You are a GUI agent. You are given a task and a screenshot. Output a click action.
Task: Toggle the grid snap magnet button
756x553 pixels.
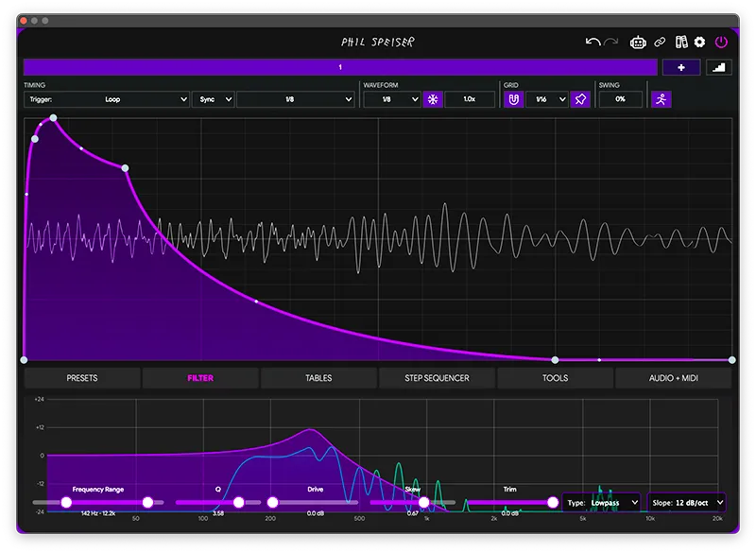pyautogui.click(x=514, y=99)
